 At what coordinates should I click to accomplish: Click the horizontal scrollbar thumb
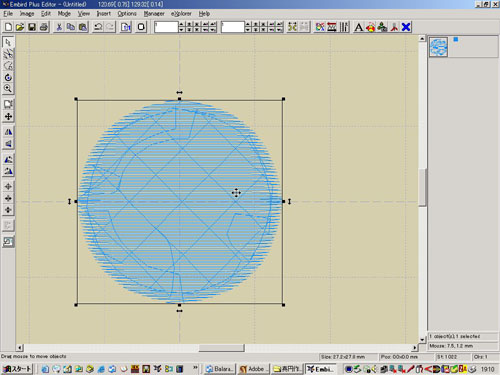pyautogui.click(x=222, y=348)
